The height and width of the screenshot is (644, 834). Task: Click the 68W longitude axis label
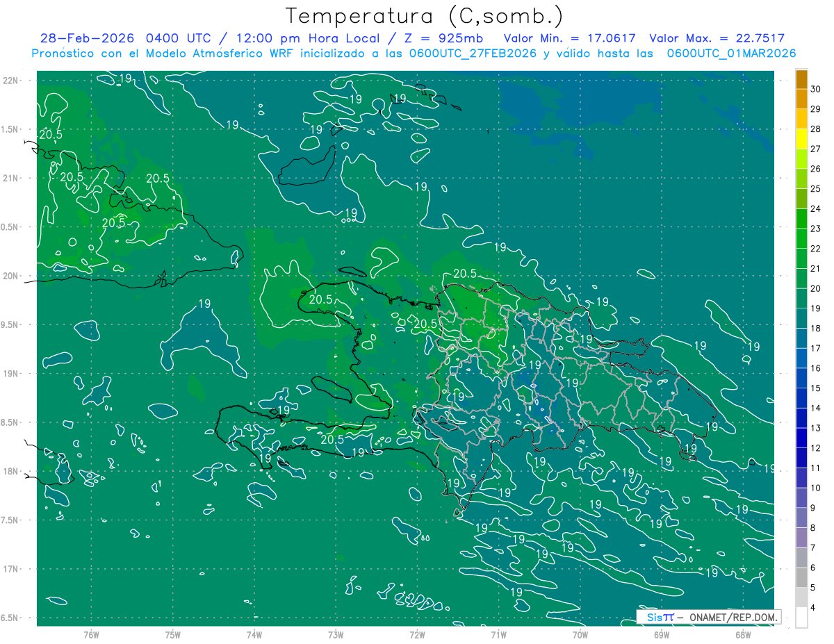pos(743,634)
